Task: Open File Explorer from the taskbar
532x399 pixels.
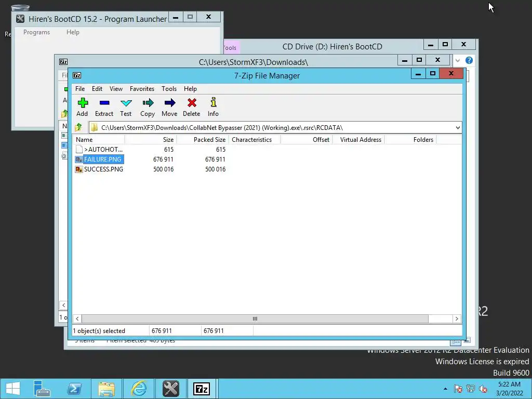Action: pos(107,389)
